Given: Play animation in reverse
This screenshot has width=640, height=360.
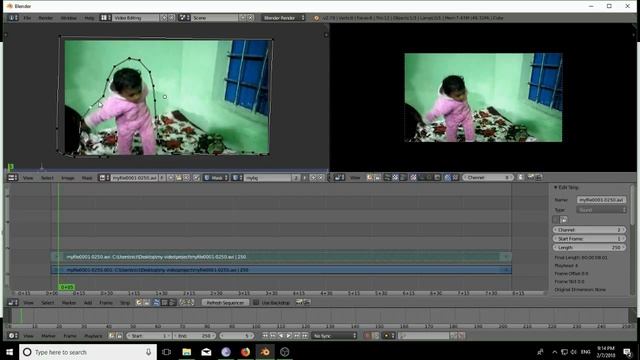Looking at the screenshot, I should coord(281,336).
